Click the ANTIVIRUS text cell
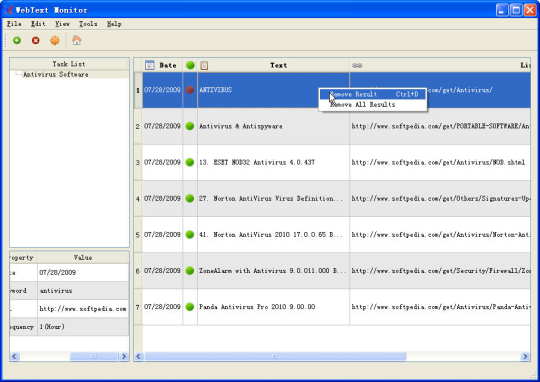Image resolution: width=540 pixels, height=382 pixels. (273, 90)
